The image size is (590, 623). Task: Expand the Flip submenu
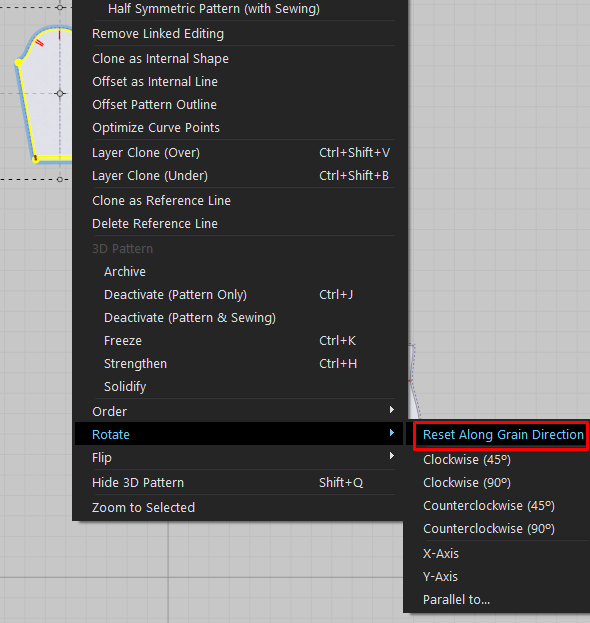tap(239, 458)
